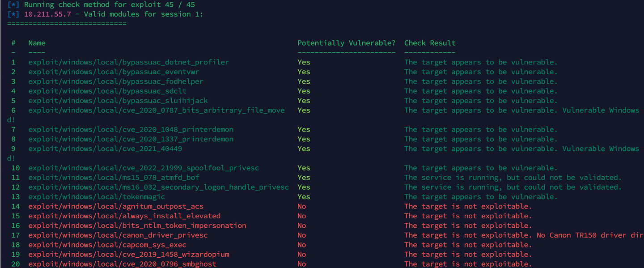This screenshot has height=268, width=644.
Task: Click the 'Potentially Vulnerable?' column header
Action: coord(347,43)
